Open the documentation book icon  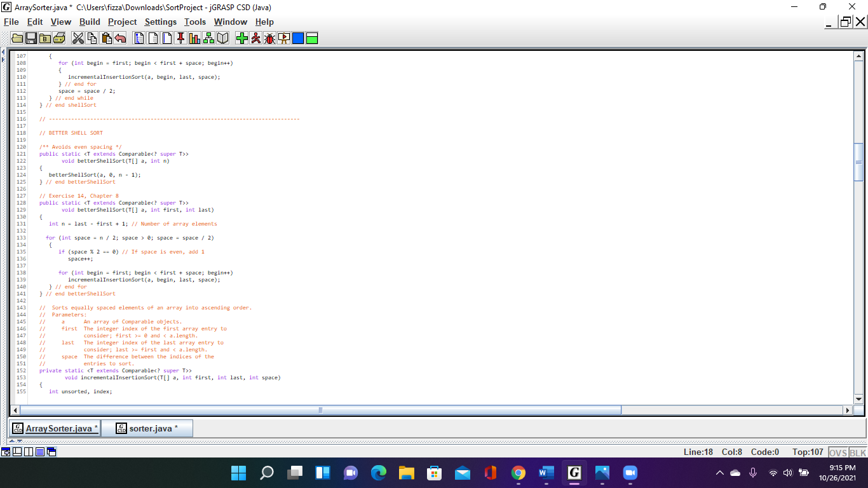(222, 38)
